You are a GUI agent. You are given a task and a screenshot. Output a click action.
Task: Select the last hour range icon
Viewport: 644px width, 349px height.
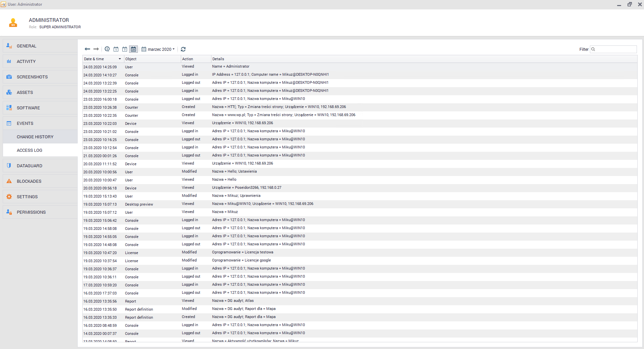pyautogui.click(x=107, y=49)
